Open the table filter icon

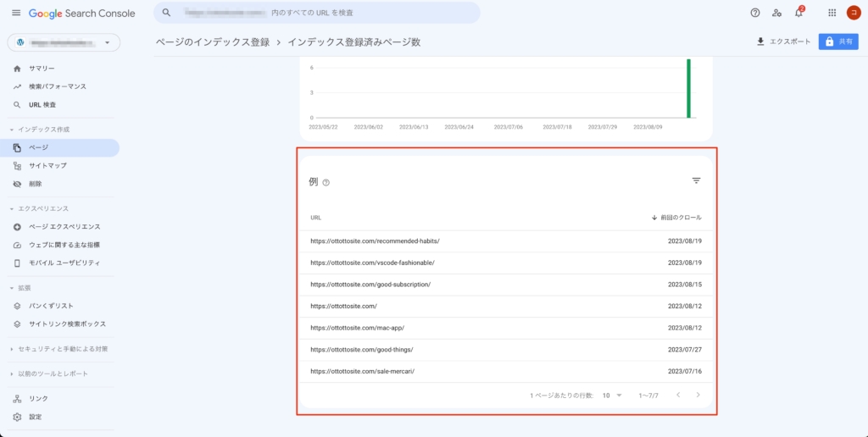click(x=697, y=180)
